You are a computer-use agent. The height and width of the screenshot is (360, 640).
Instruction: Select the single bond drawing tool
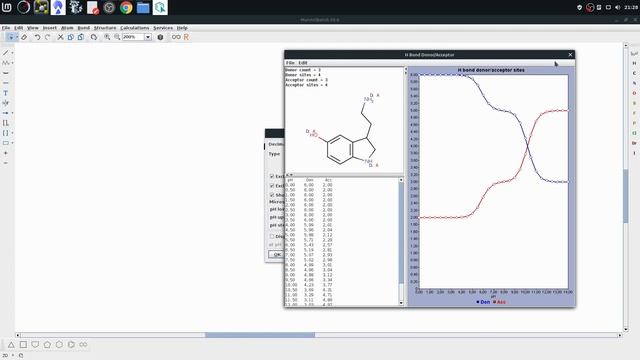(x=5, y=53)
